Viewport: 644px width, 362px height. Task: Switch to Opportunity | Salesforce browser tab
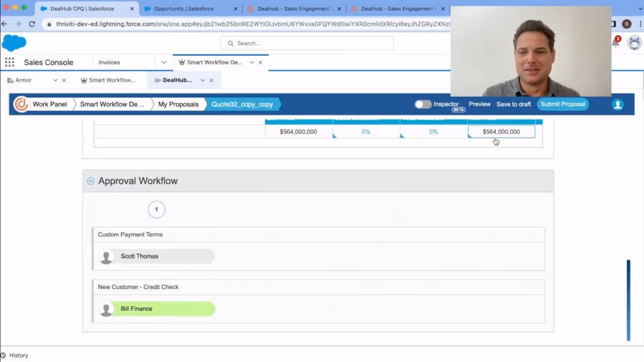[184, 9]
